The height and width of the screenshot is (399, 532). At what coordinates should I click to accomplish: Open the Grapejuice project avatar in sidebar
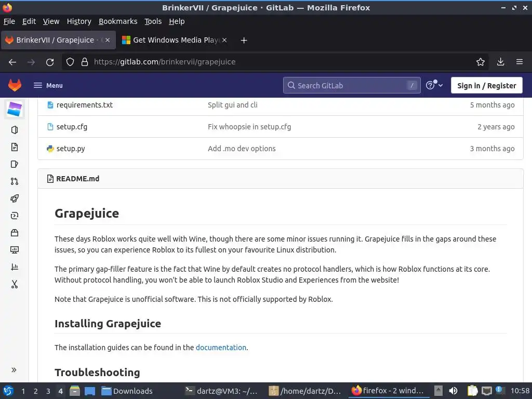point(15,109)
